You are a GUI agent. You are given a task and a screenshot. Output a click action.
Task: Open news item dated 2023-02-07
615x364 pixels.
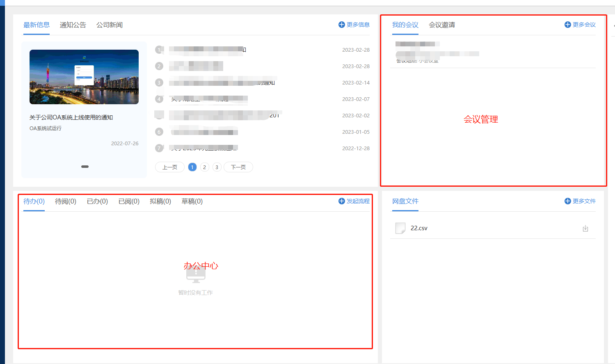click(262, 99)
